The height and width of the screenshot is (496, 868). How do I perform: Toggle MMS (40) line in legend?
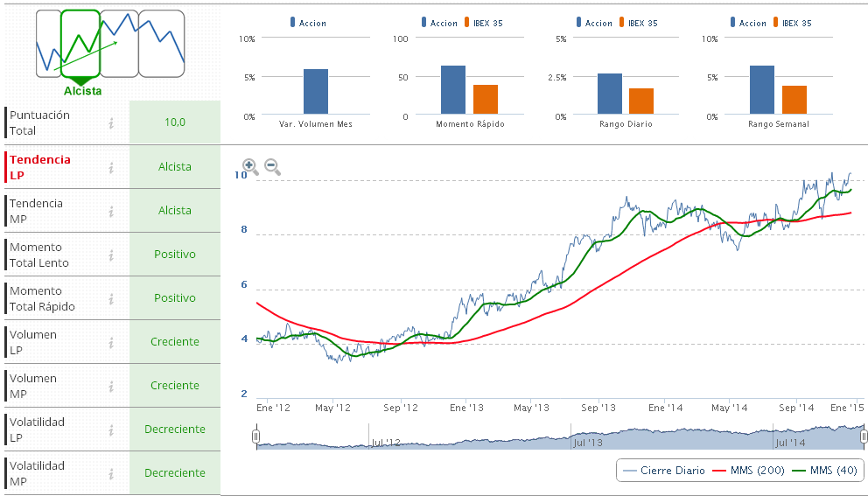pos(824,471)
